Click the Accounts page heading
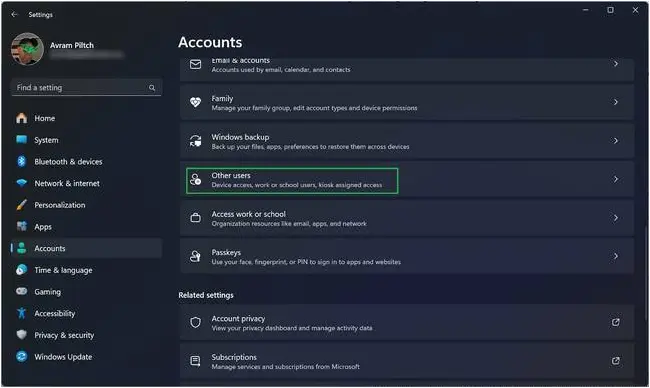650x388 pixels. pos(210,42)
